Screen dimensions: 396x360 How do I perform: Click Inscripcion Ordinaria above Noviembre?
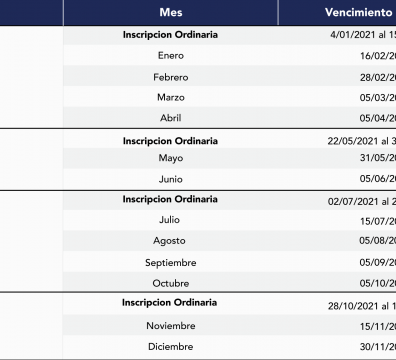[x=169, y=302]
